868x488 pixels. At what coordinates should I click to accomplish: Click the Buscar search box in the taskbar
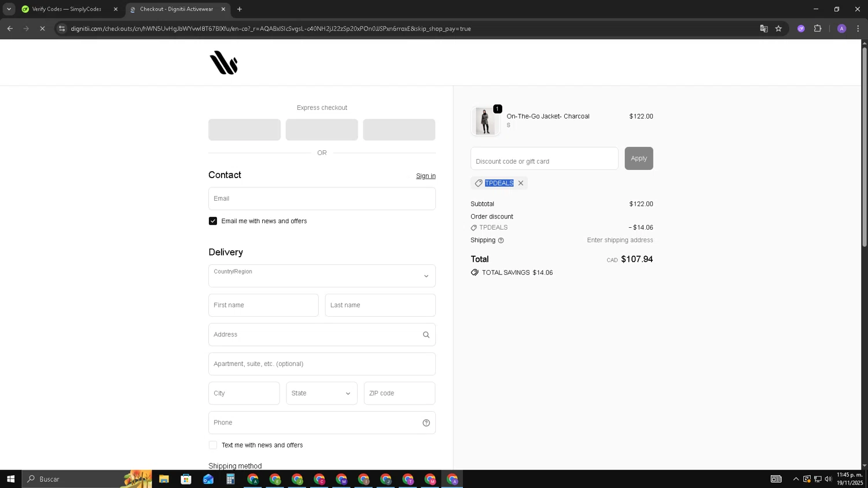pos(87,479)
